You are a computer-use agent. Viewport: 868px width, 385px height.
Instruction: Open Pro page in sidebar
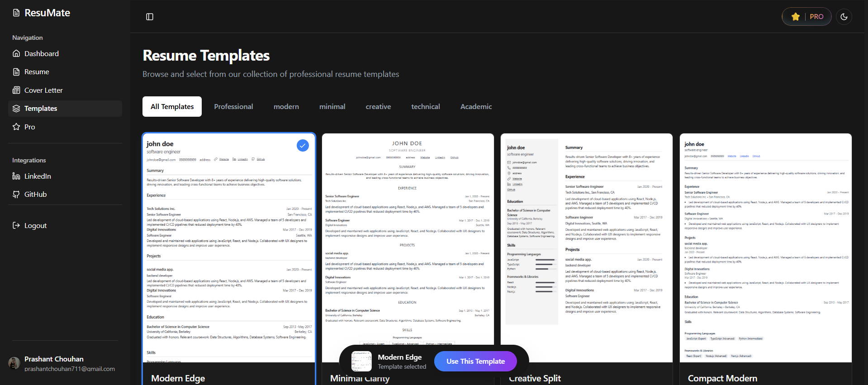(65, 127)
